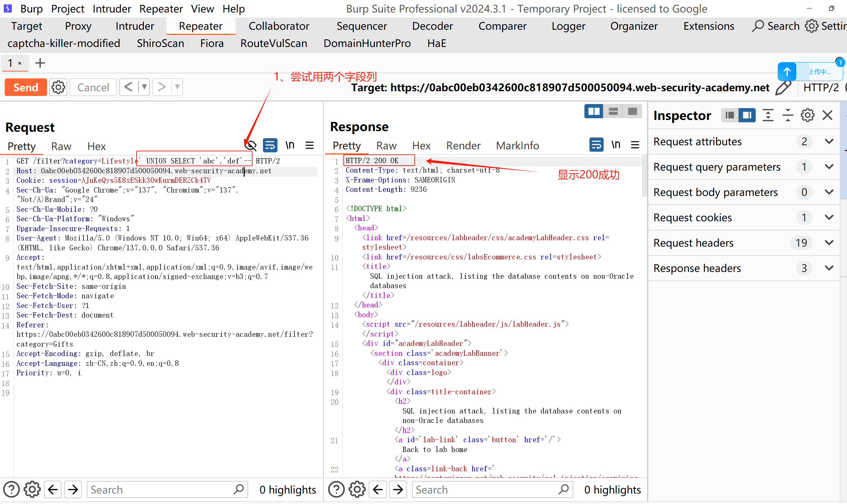The width and height of the screenshot is (847, 504).
Task: Open the Request panel hamburger menu
Action: [x=310, y=146]
